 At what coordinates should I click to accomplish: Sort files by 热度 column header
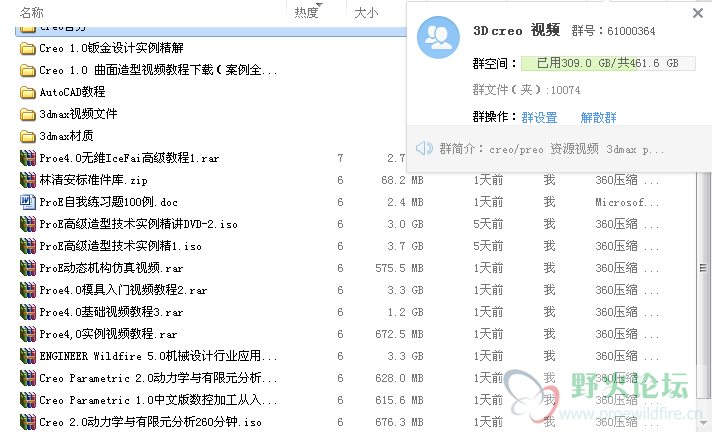pyautogui.click(x=307, y=13)
